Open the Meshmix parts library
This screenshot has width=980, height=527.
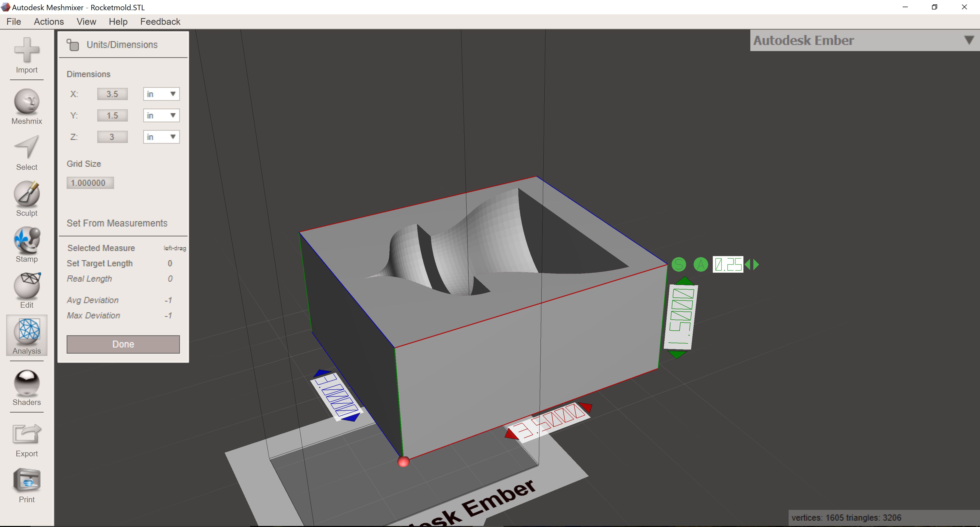pyautogui.click(x=27, y=107)
